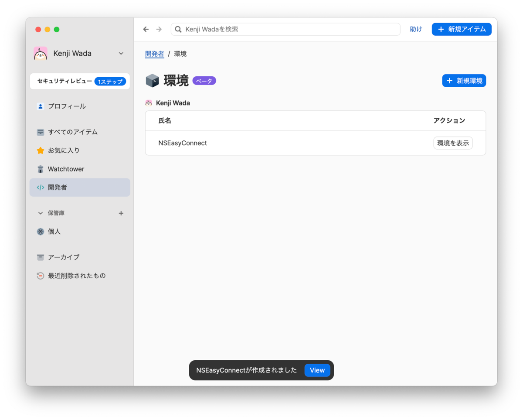Create item with 新規アイテム button

pos(462,29)
